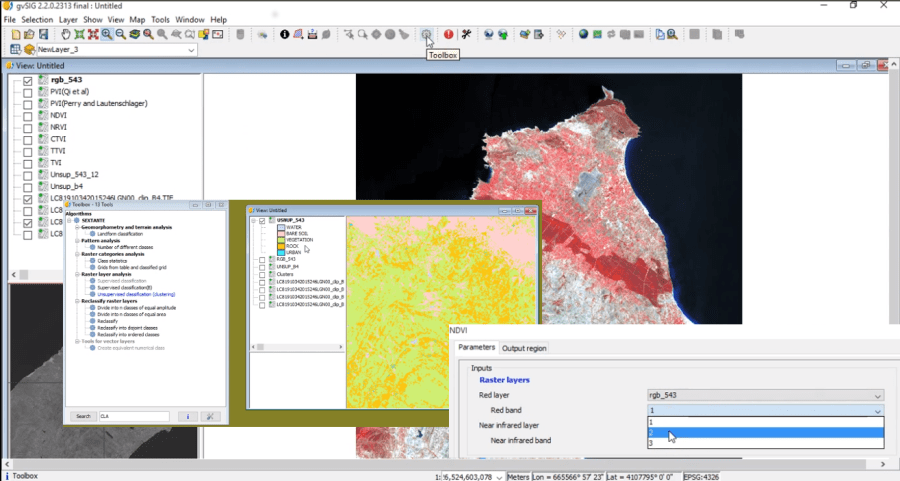Click the Save project floppy icon
Screen dimensions: 900x481
click(41, 34)
